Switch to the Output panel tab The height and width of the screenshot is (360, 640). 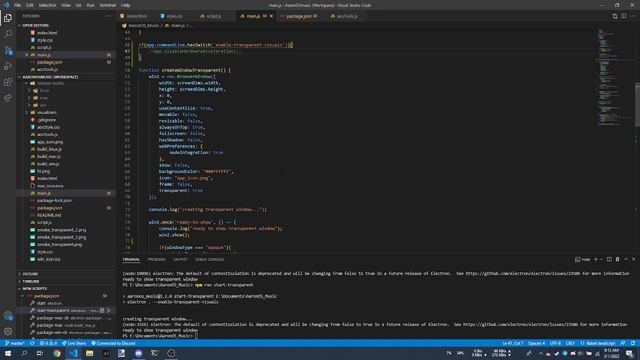[180, 260]
